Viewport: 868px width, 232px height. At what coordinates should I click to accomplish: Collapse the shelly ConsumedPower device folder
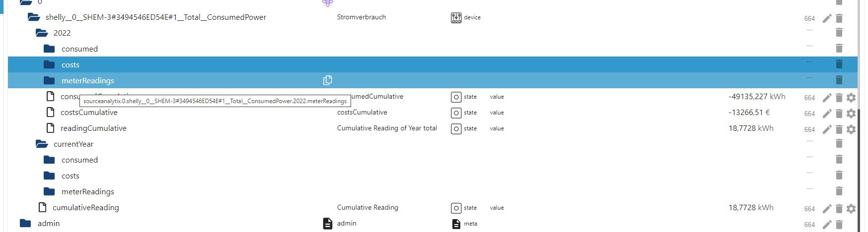click(x=34, y=17)
